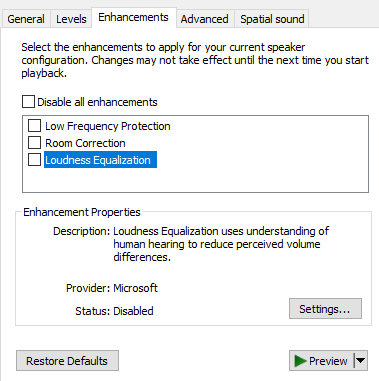Enable the Low Frequency Protection checkbox
The height and width of the screenshot is (381, 379).
coord(34,126)
